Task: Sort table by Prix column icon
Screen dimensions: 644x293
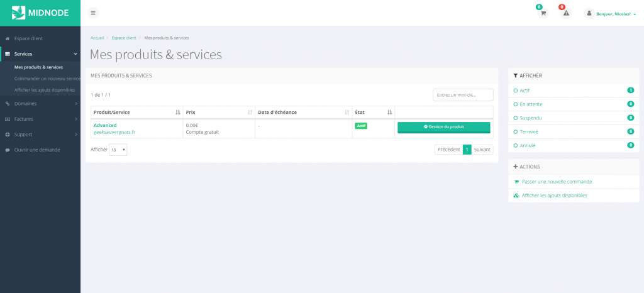Action: [x=249, y=113]
